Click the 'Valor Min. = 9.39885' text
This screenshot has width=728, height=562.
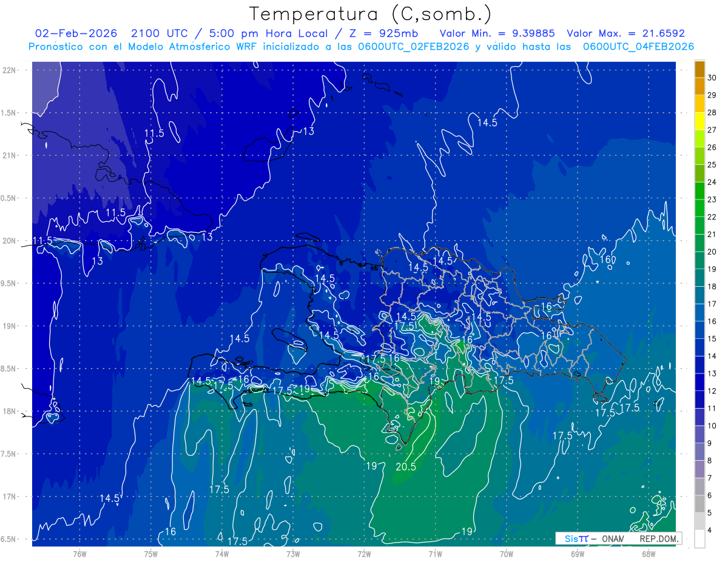pos(497,33)
